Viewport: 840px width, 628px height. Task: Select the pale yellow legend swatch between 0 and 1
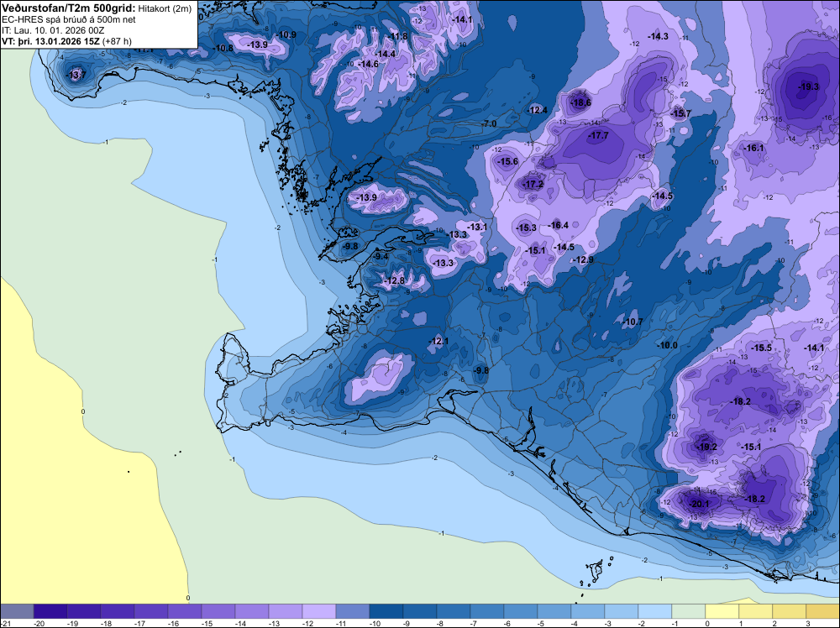(722, 611)
